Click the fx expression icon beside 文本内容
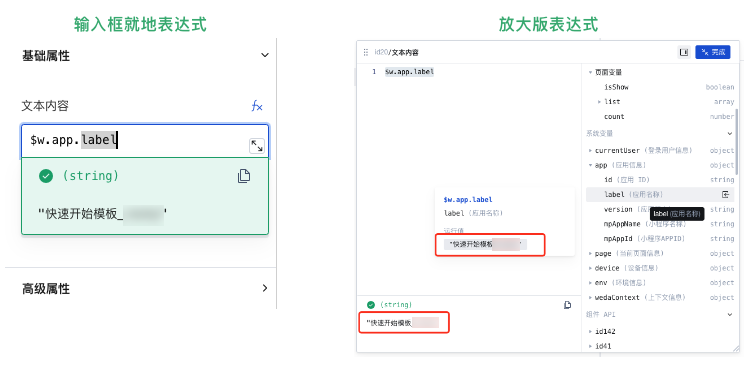 [257, 106]
